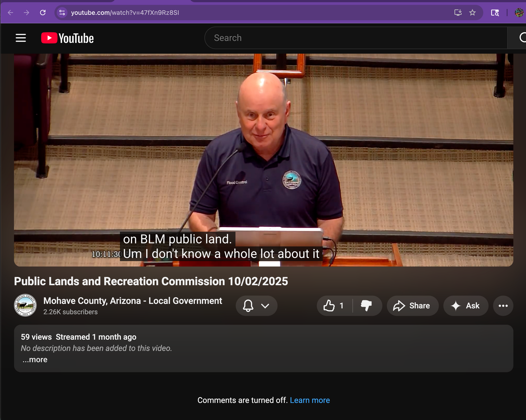This screenshot has width=526, height=420.
Task: Click the install app icon in address bar
Action: (x=458, y=13)
